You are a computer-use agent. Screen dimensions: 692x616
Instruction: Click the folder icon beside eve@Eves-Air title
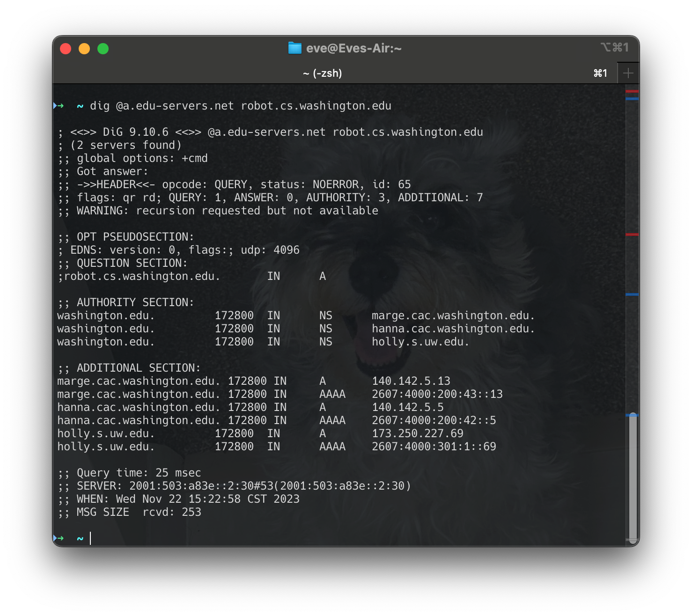click(294, 48)
